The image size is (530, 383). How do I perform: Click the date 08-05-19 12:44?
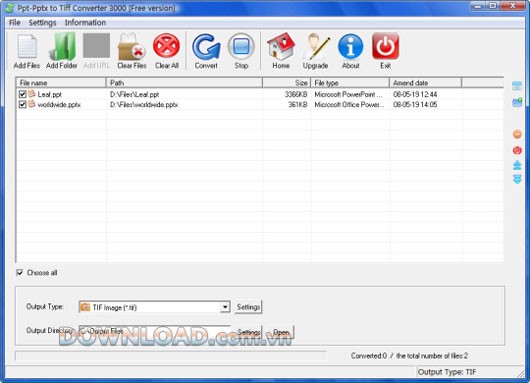[x=415, y=94]
